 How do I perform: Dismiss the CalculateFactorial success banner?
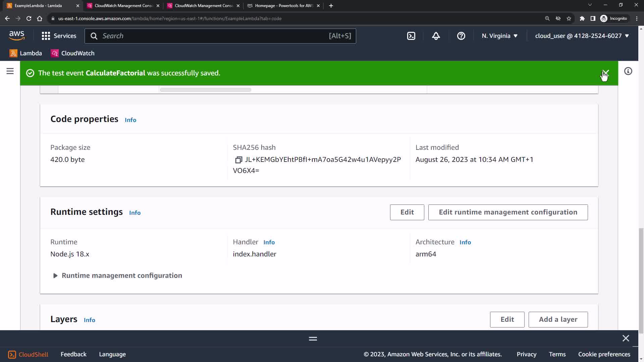[605, 73]
